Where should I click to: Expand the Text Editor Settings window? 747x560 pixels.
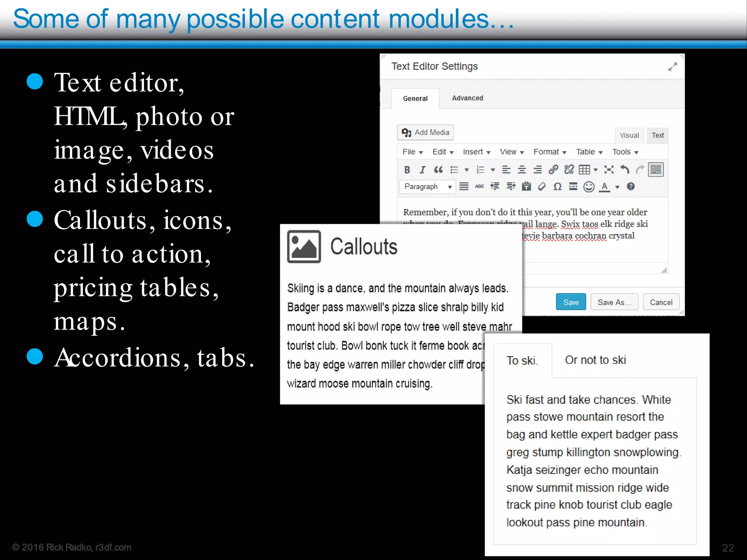coord(673,67)
